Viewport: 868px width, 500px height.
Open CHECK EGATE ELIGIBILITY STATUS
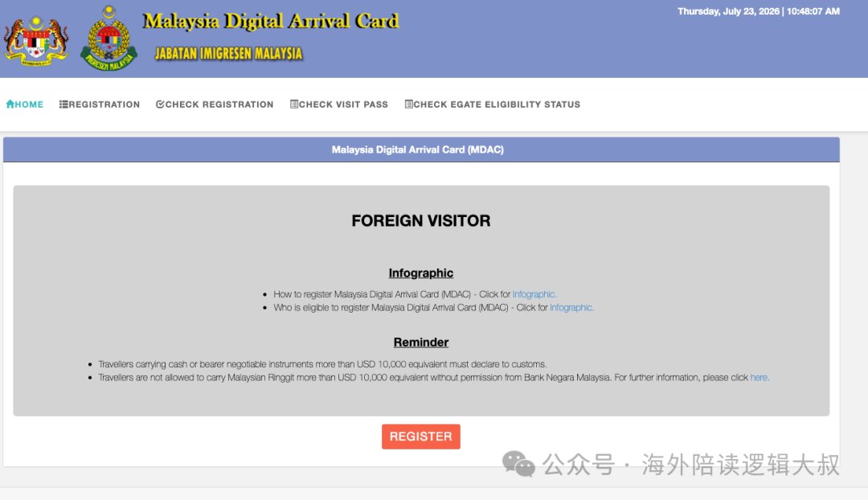493,104
